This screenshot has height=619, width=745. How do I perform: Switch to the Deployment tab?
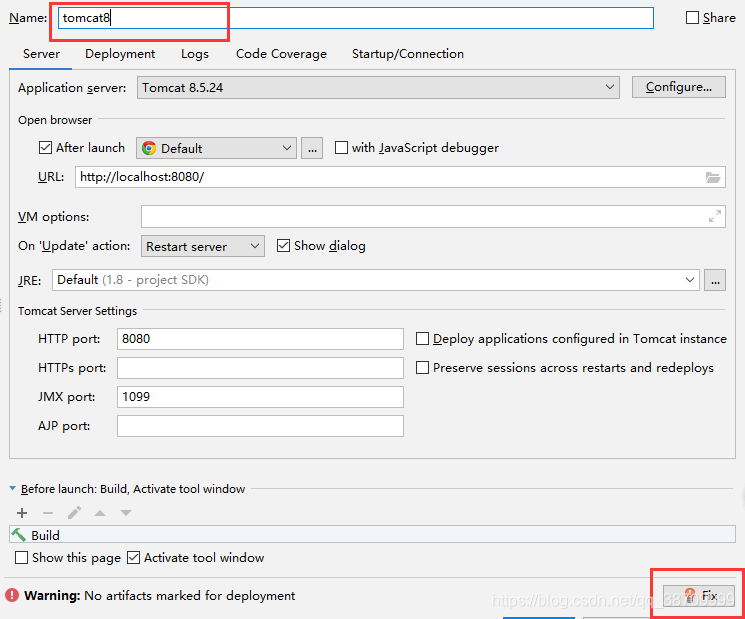click(120, 54)
